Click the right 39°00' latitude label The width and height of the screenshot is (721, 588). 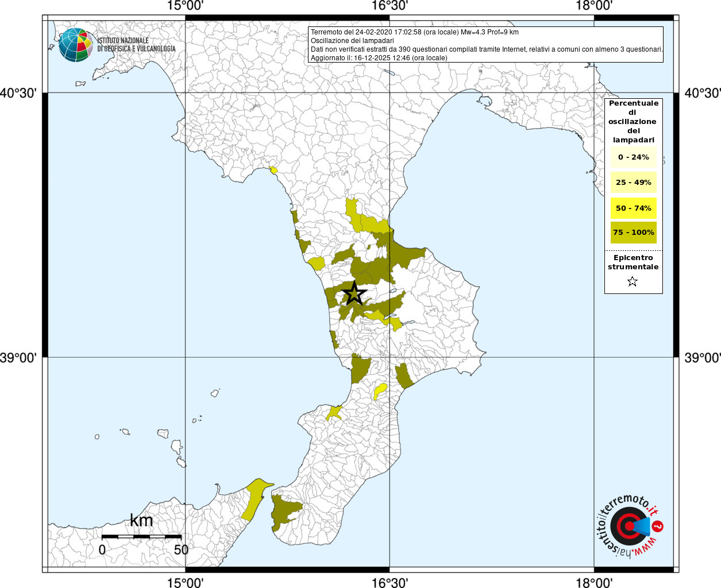pyautogui.click(x=703, y=358)
